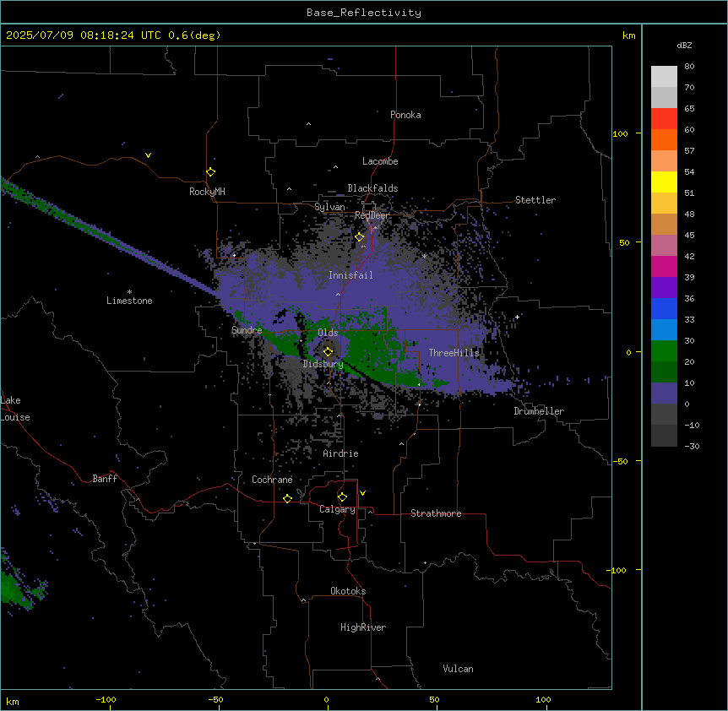The height and width of the screenshot is (711, 728).
Task: Click the Lake Louise label
Action: [x=15, y=409]
